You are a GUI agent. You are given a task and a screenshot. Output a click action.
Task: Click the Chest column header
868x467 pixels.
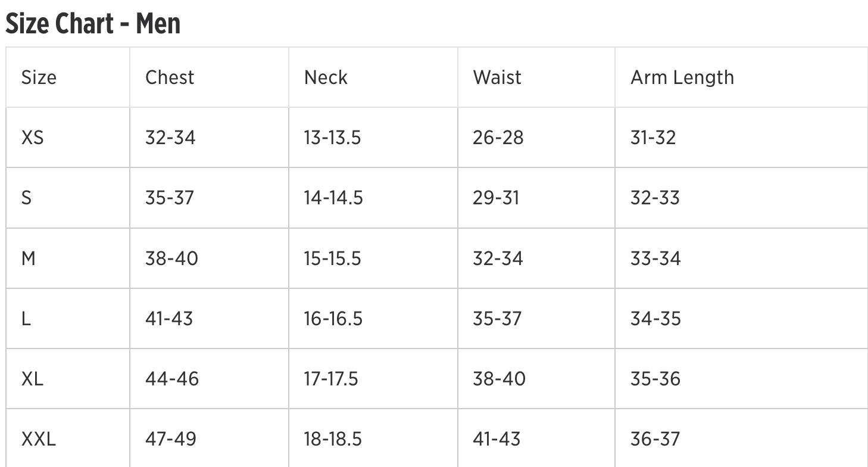pyautogui.click(x=170, y=77)
